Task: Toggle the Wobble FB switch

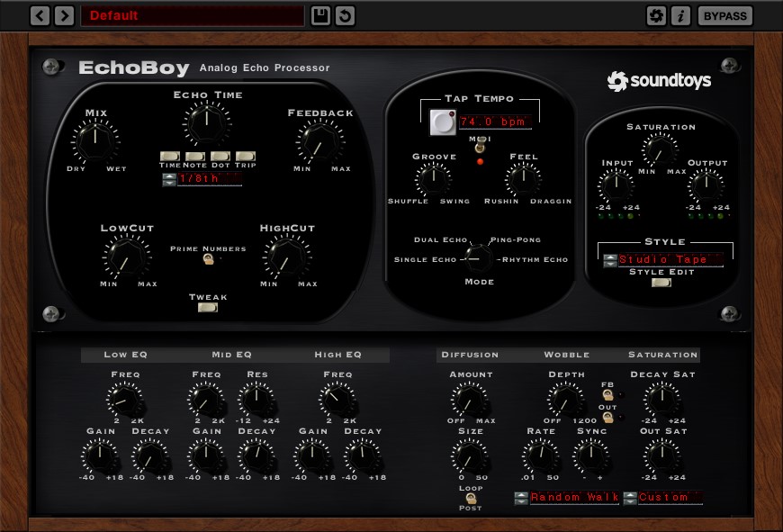Action: point(607,395)
